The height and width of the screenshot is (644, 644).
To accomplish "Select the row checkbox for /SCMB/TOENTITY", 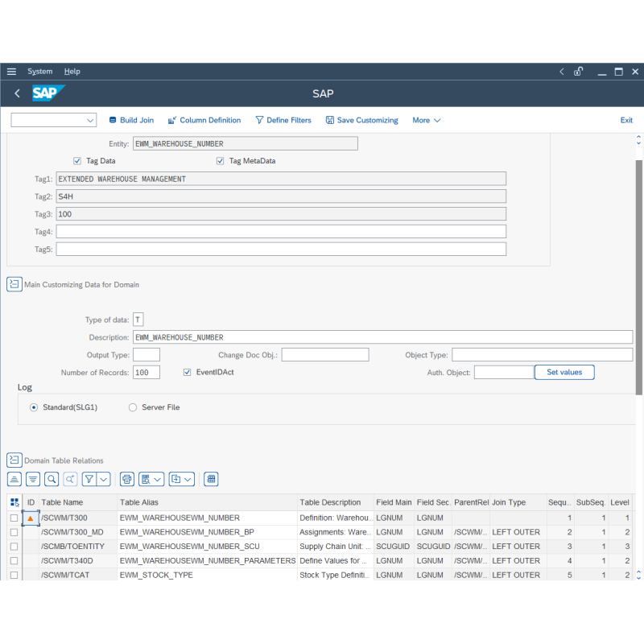I will point(14,547).
